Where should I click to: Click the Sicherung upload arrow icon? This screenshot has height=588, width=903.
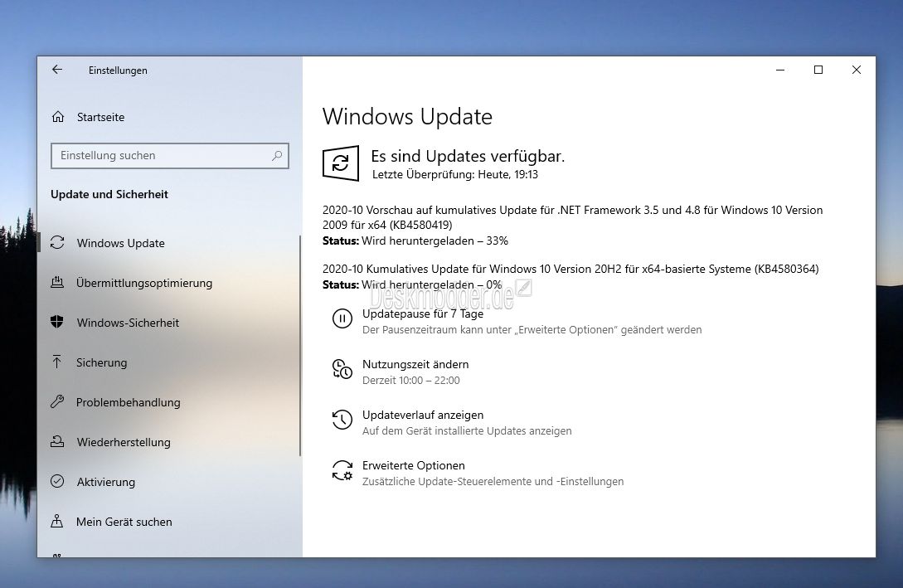coord(57,362)
